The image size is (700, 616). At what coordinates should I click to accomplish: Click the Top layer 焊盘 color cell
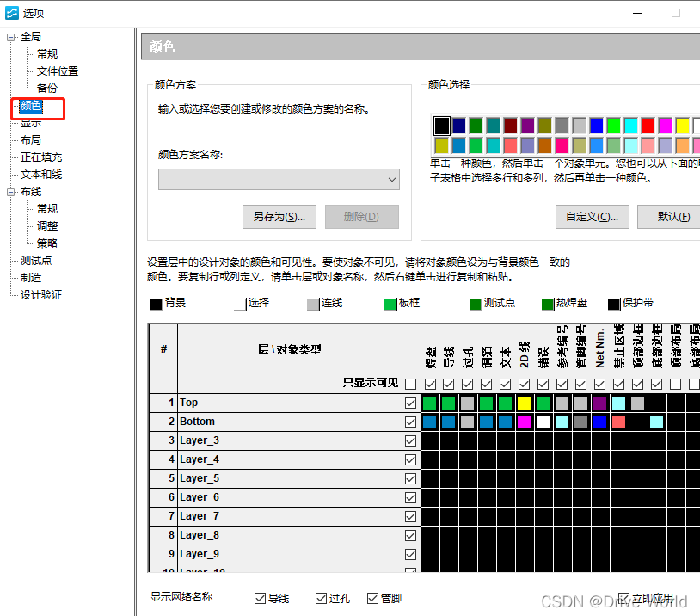[x=429, y=403]
